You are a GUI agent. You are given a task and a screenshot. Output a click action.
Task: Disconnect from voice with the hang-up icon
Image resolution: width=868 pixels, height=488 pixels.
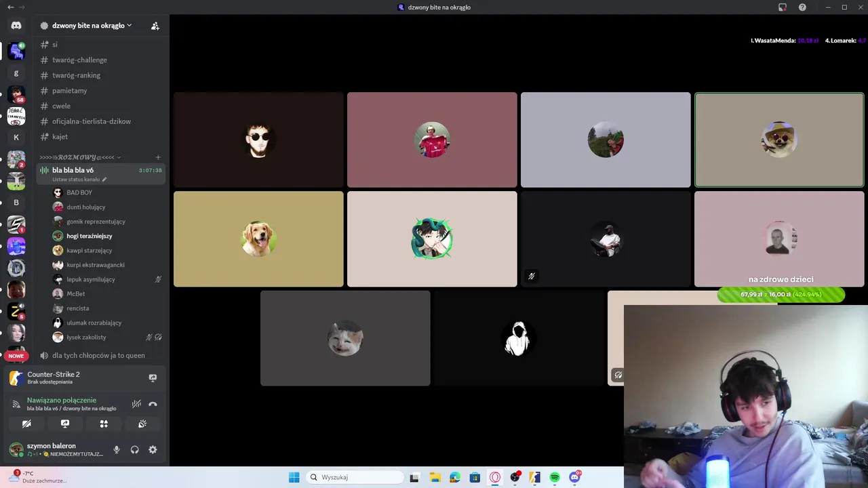tap(153, 404)
